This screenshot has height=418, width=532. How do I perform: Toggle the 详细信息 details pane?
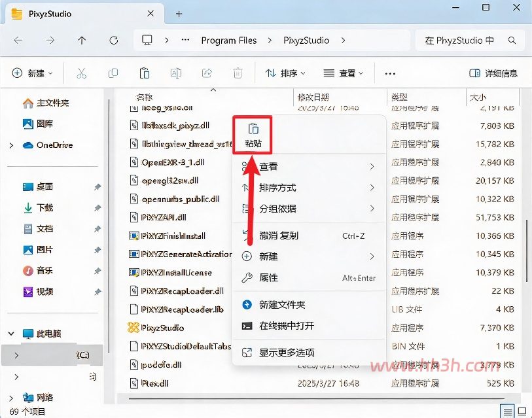(x=493, y=73)
